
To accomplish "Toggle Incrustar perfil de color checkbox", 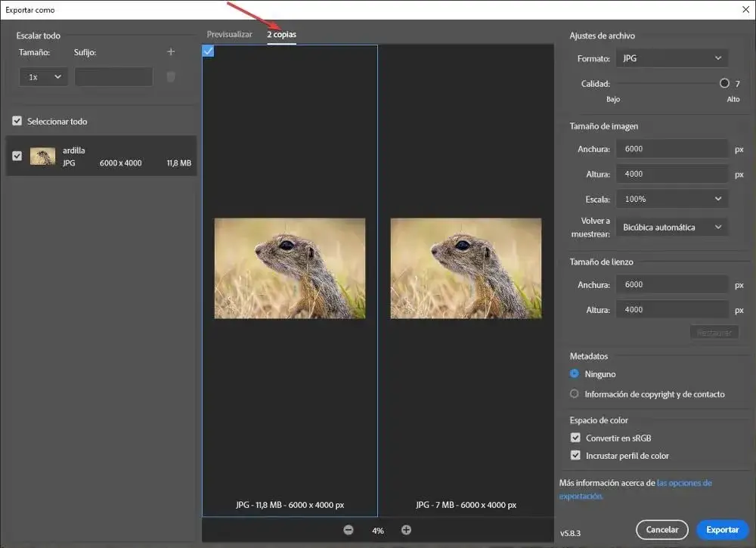I will coord(575,455).
